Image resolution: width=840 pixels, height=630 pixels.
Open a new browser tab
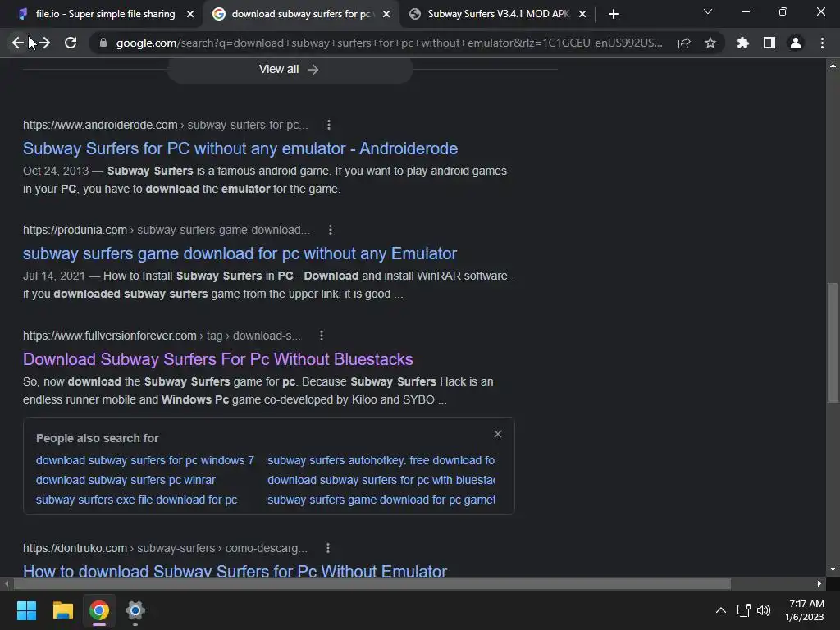614,14
